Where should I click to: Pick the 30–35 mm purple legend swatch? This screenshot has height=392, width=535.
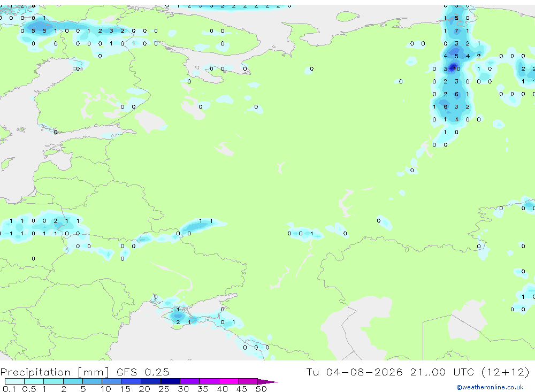click(x=190, y=381)
